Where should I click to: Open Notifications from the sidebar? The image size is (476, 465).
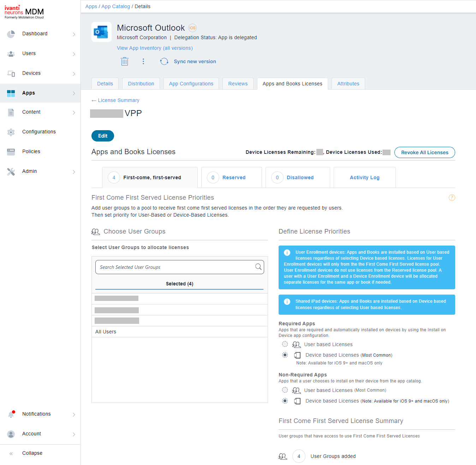36,414
